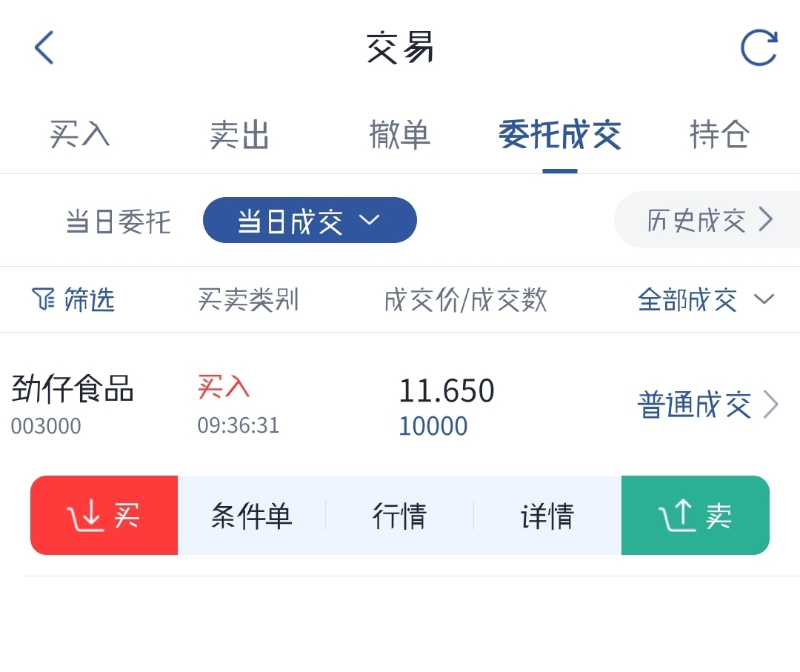This screenshot has width=800, height=672.
Task: Switch to the 买入 tab
Action: click(80, 136)
